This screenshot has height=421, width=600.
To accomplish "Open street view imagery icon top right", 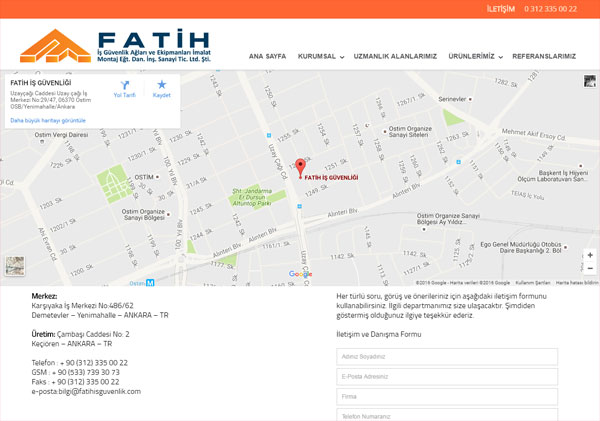I will pos(590,81).
